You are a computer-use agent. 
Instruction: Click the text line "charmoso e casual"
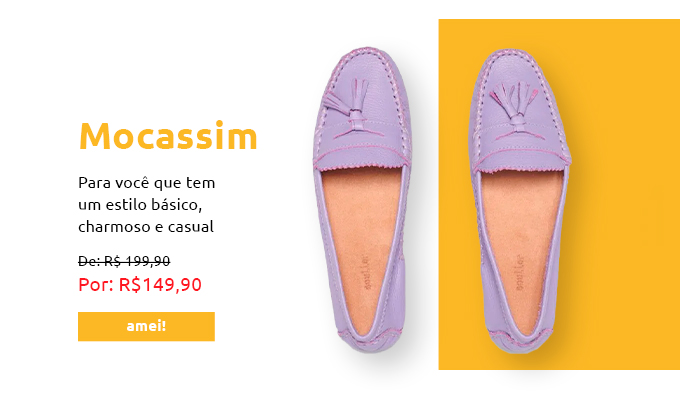tap(146, 226)
